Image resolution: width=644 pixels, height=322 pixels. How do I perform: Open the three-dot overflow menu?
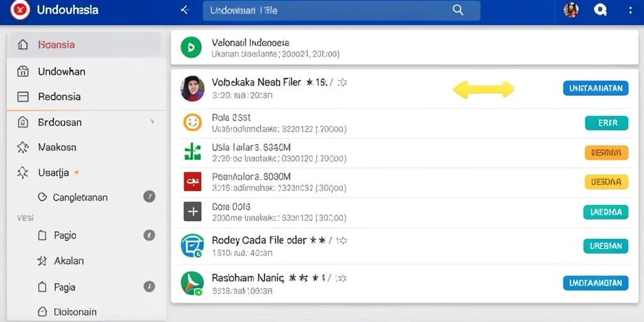630,10
